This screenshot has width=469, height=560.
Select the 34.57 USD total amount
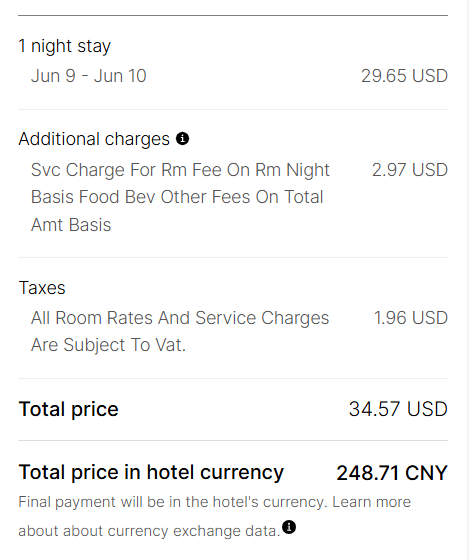[x=398, y=409]
